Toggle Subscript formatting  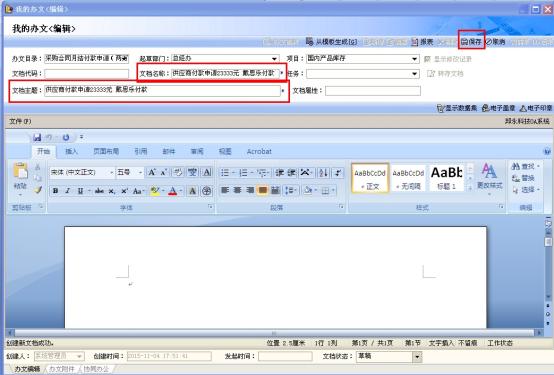tap(112, 191)
